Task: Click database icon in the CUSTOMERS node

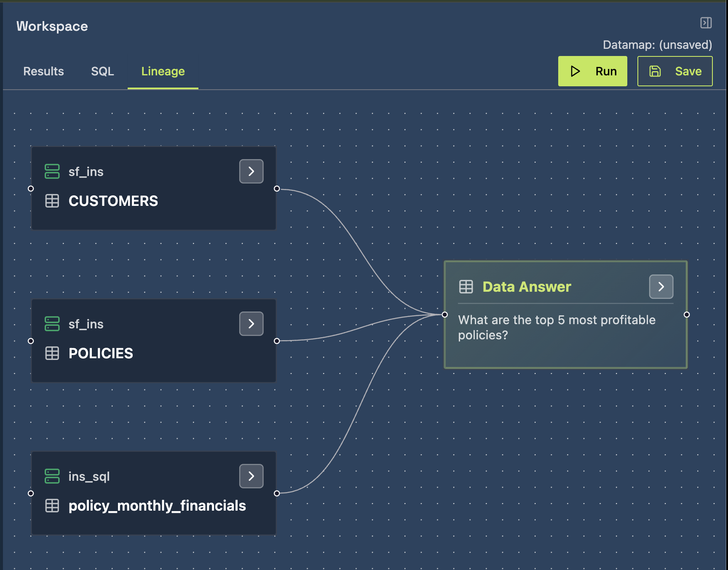Action: (52, 171)
